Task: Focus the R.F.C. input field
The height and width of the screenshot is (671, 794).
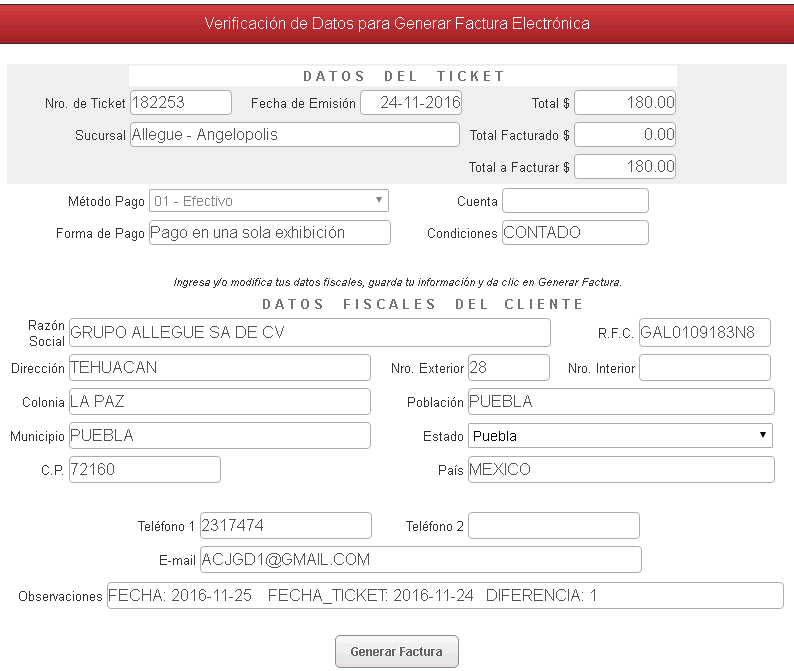Action: click(x=704, y=333)
